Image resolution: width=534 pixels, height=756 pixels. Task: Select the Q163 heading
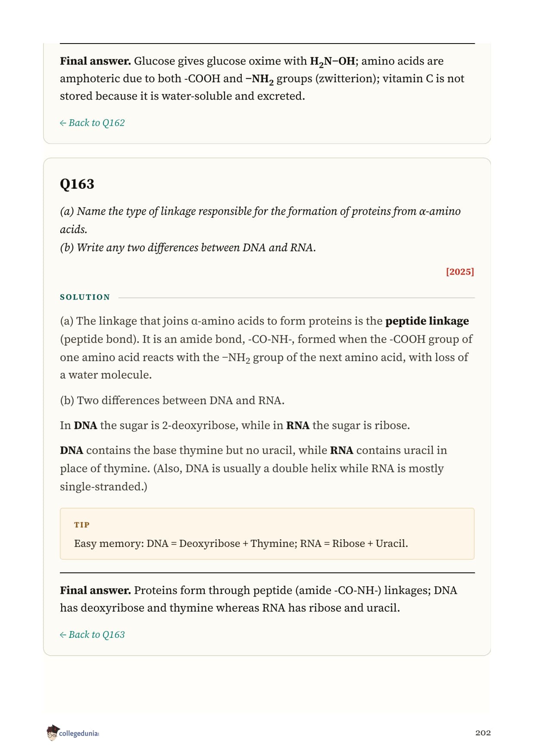tap(77, 184)
